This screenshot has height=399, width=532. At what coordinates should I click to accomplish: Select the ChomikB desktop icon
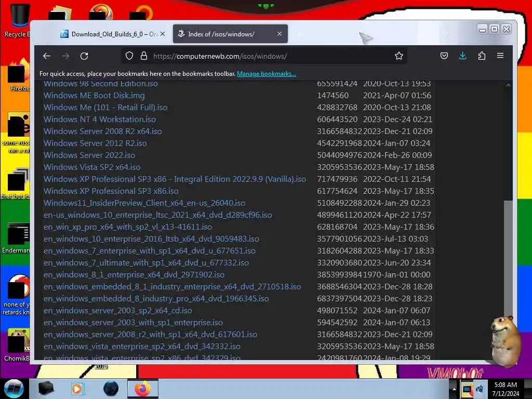pos(17,344)
